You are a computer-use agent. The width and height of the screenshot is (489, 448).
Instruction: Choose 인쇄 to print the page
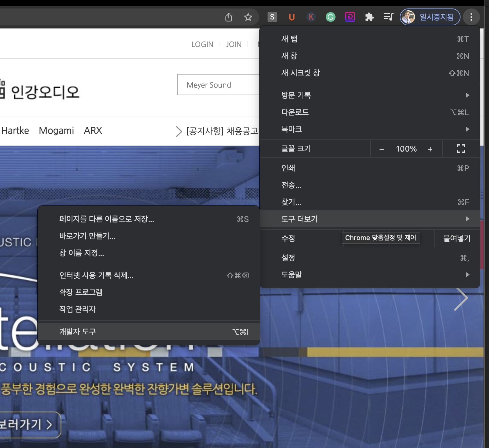click(x=370, y=168)
